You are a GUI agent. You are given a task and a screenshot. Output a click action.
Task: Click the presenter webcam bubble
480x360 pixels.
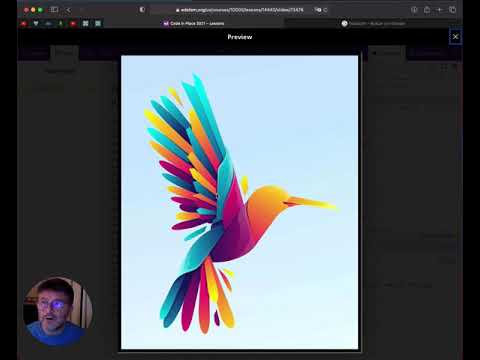58,312
